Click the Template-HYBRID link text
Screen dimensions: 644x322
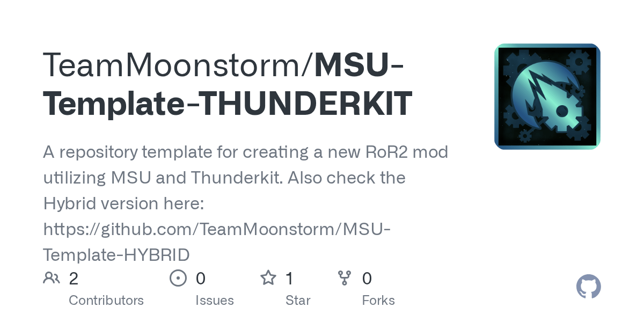pos(116,254)
